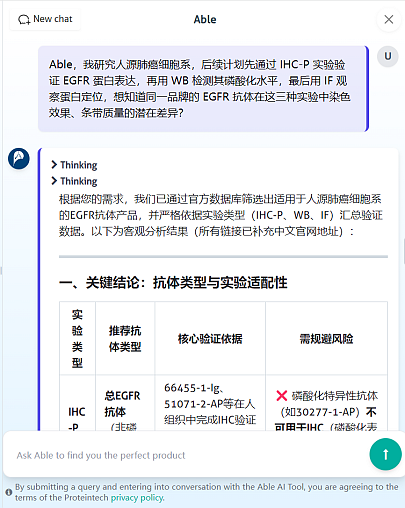Click the user avatar labeled U
The width and height of the screenshot is (405, 508).
[388, 56]
